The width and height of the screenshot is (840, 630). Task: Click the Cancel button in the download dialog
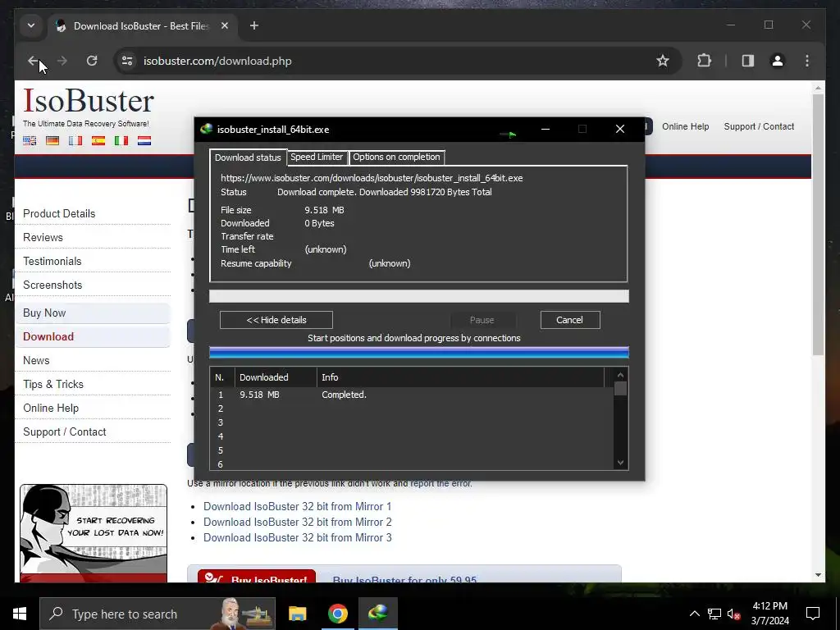(570, 320)
